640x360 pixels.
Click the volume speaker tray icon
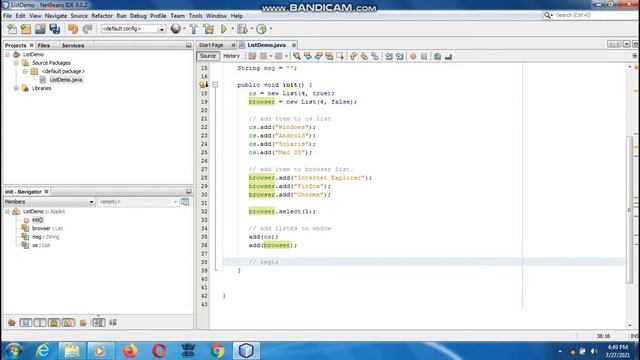click(594, 351)
